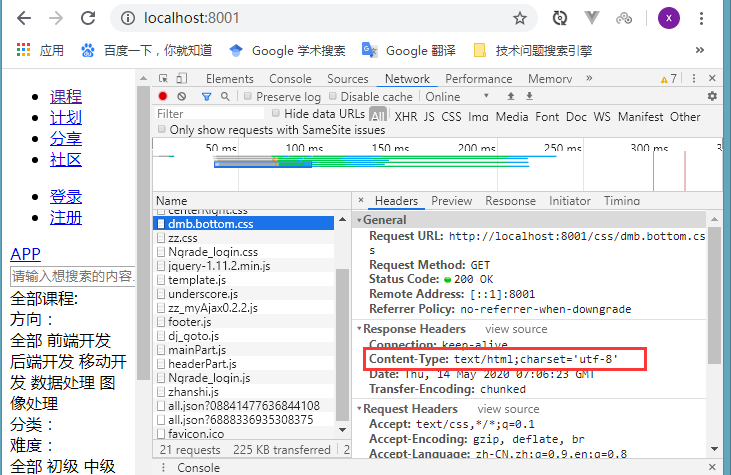Check the Disable cache option
Viewport: 731px width, 475px height.
pos(333,97)
